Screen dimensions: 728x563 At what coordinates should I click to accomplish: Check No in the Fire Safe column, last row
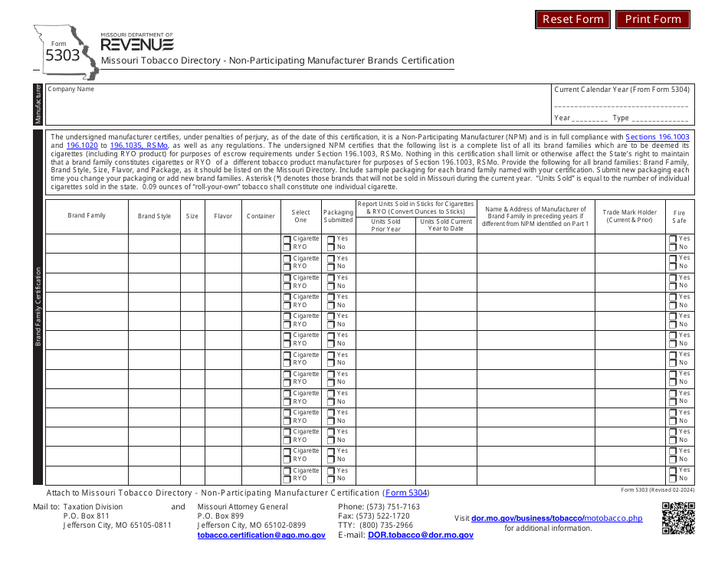pos(673,478)
